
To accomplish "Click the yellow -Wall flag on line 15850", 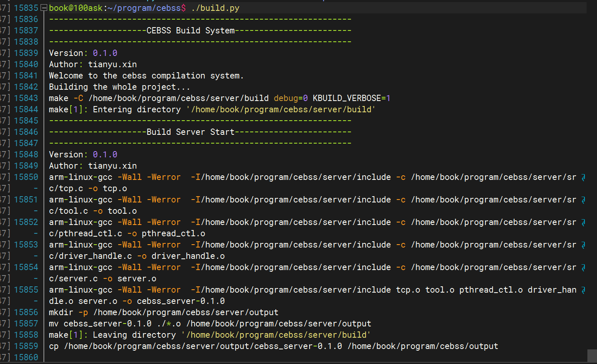I will 130,177.
